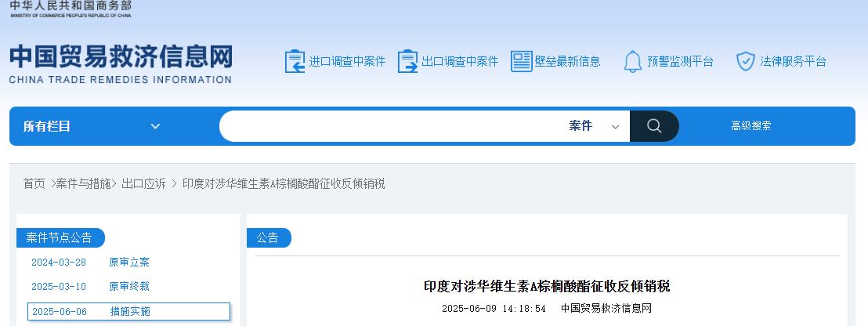The width and height of the screenshot is (868, 326).
Task: Click the 公告 tab label
Action: point(268,238)
